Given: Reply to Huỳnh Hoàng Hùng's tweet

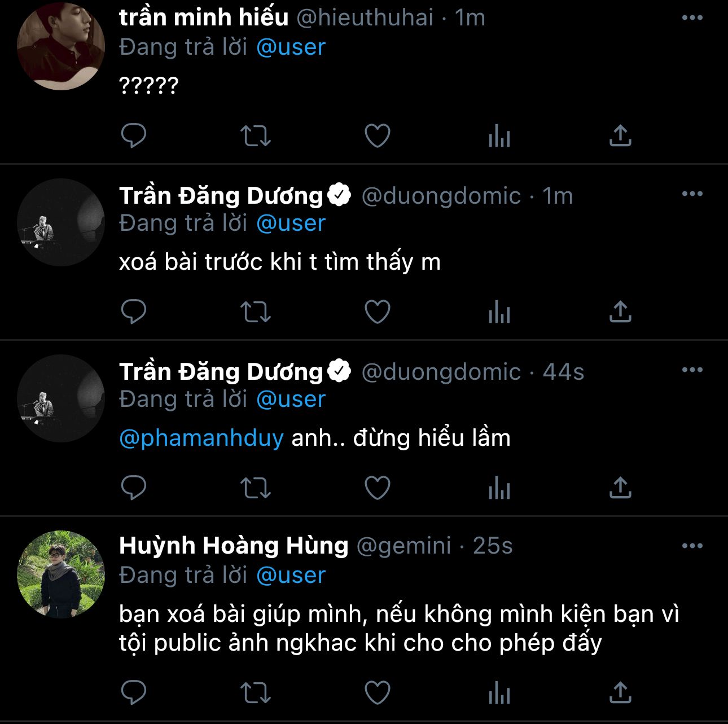Looking at the screenshot, I should [134, 693].
